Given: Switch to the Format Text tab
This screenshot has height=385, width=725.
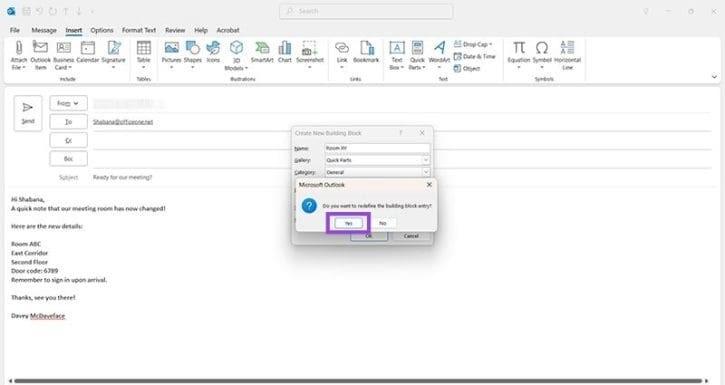Looking at the screenshot, I should tap(139, 30).
